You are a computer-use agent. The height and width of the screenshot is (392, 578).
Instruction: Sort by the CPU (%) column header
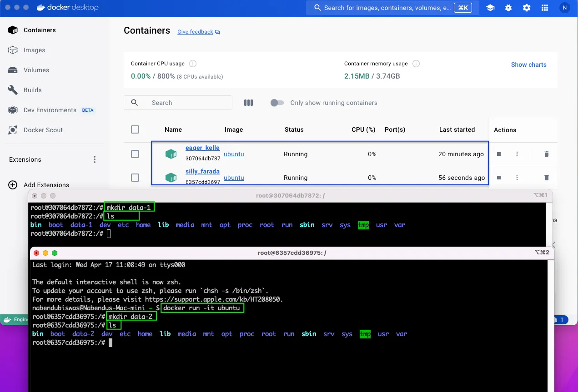pos(363,129)
